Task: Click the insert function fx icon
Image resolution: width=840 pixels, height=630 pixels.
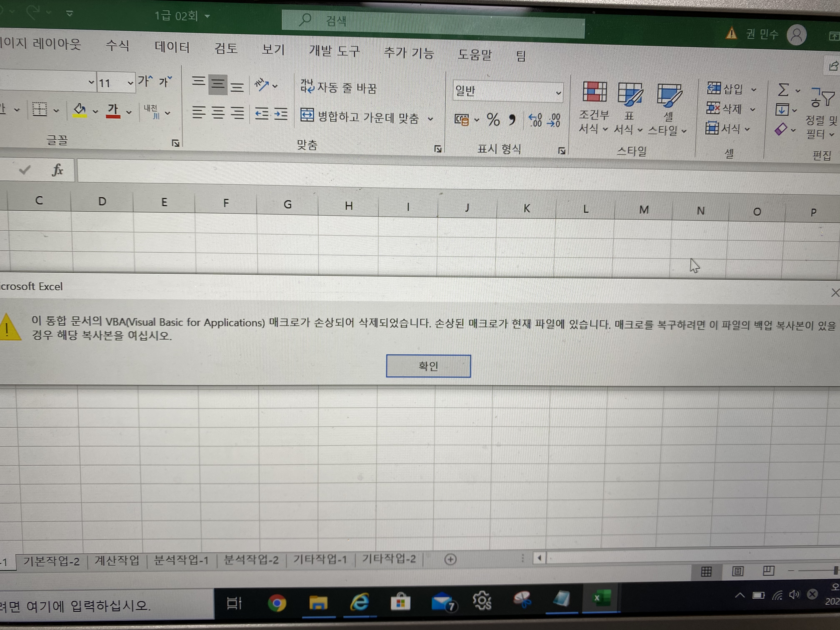Action: click(x=57, y=170)
